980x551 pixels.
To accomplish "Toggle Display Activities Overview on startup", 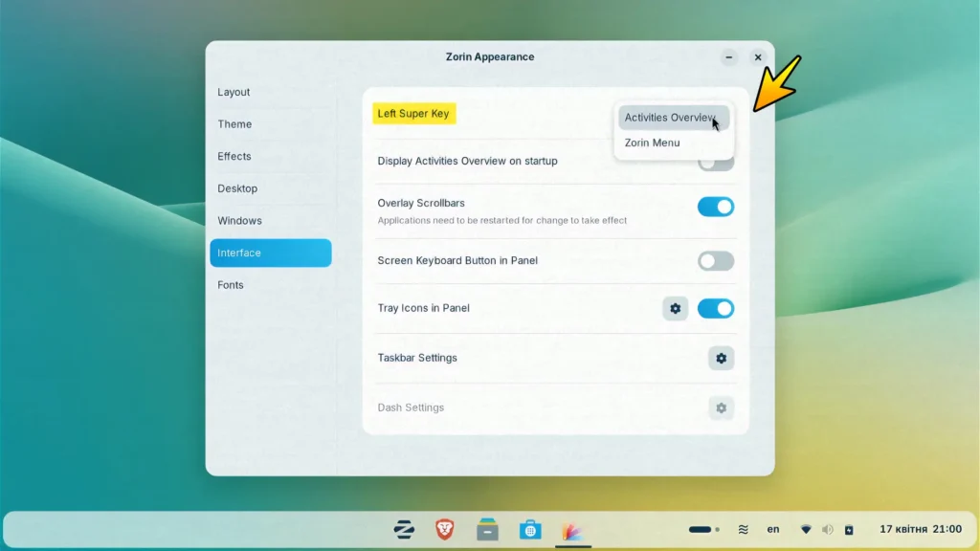I will coord(716,164).
